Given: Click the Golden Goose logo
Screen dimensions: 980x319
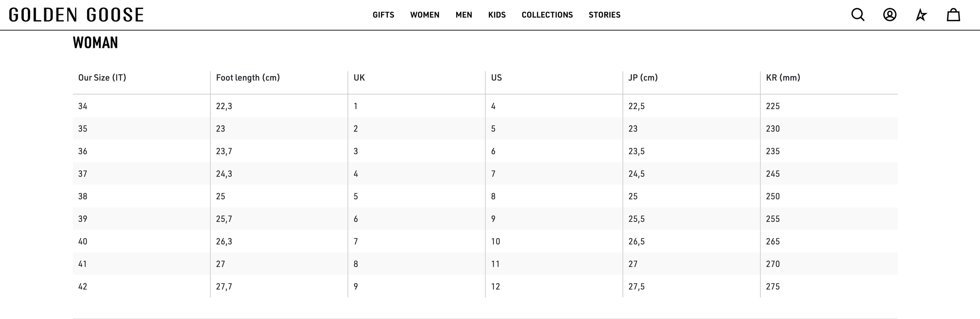Looking at the screenshot, I should pos(76,15).
